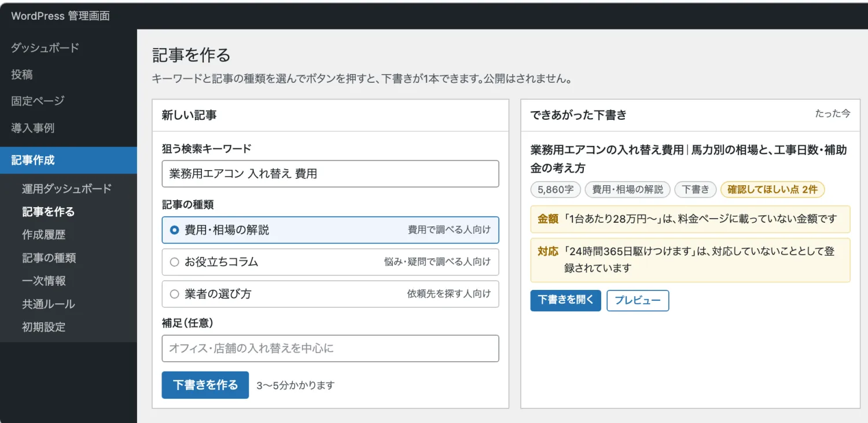The width and height of the screenshot is (868, 423).
Task: Click the 5,860字 character count tag
Action: point(556,189)
